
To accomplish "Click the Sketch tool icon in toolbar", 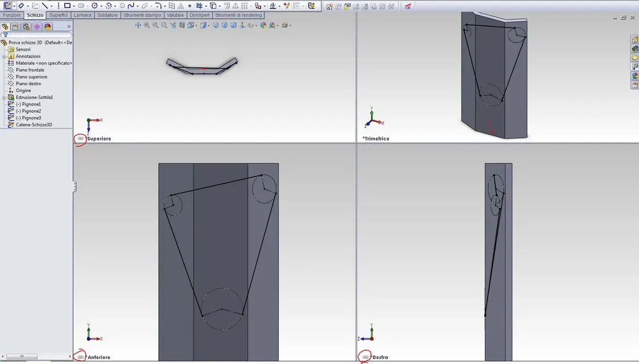I will pyautogui.click(x=7, y=6).
